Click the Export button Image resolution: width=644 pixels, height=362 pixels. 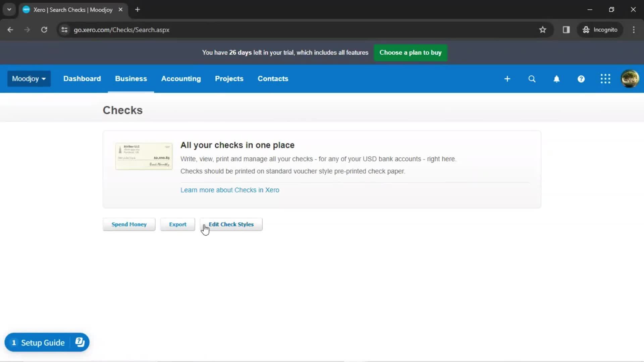coord(178,224)
